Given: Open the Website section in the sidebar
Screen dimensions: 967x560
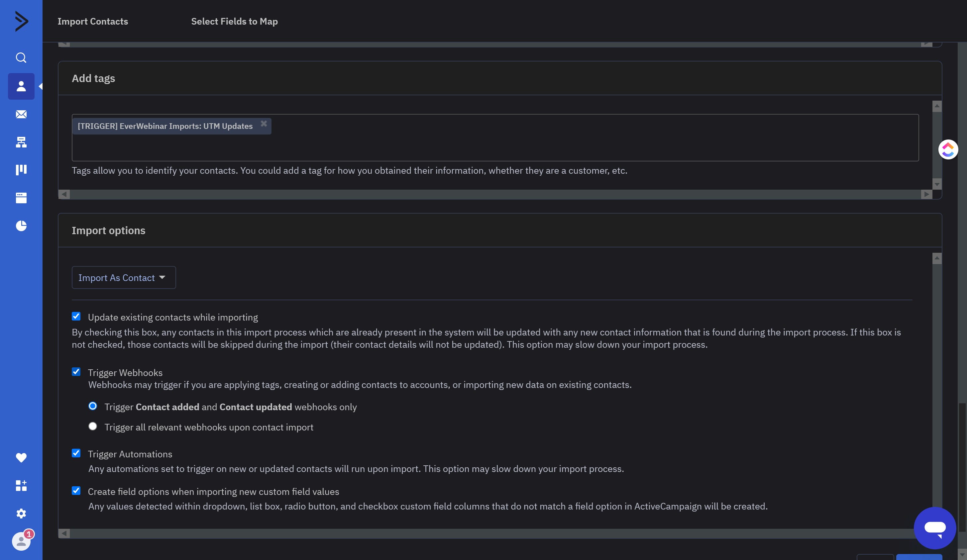Looking at the screenshot, I should pos(21,198).
